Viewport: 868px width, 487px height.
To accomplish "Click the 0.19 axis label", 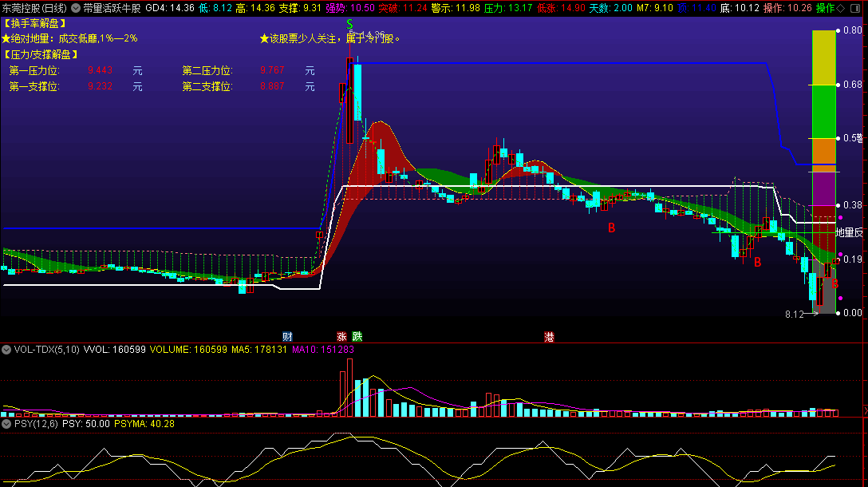I will 853,259.
